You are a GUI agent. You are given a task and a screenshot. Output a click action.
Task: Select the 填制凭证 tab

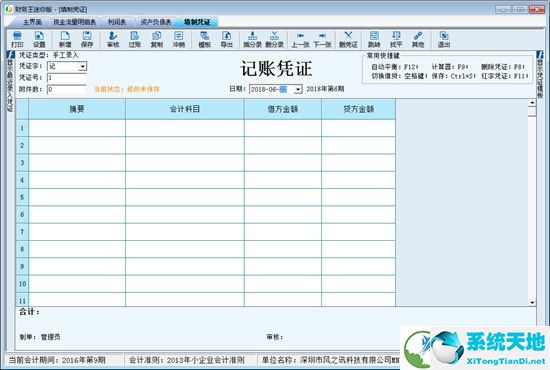click(197, 22)
